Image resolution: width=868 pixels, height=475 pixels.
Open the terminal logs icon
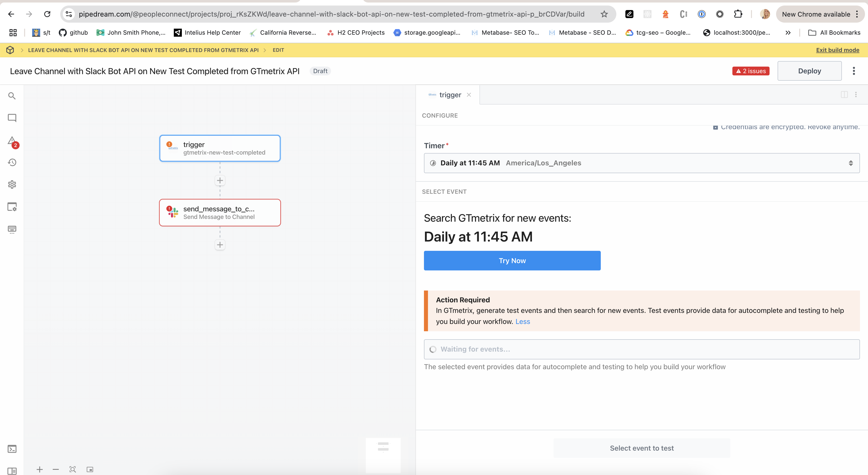[x=12, y=449]
